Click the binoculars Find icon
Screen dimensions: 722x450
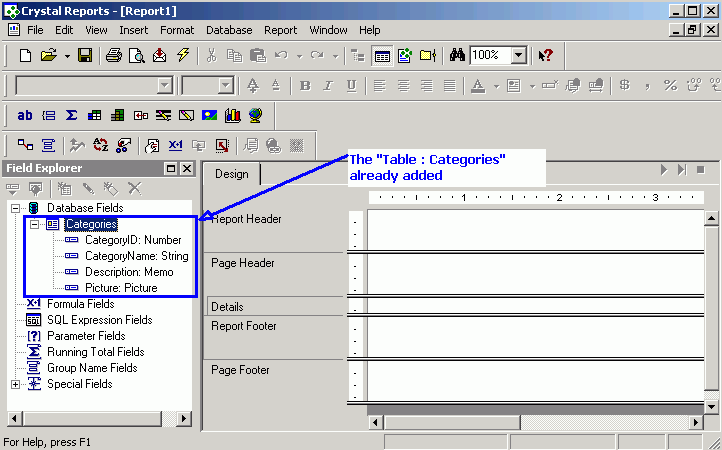click(457, 55)
